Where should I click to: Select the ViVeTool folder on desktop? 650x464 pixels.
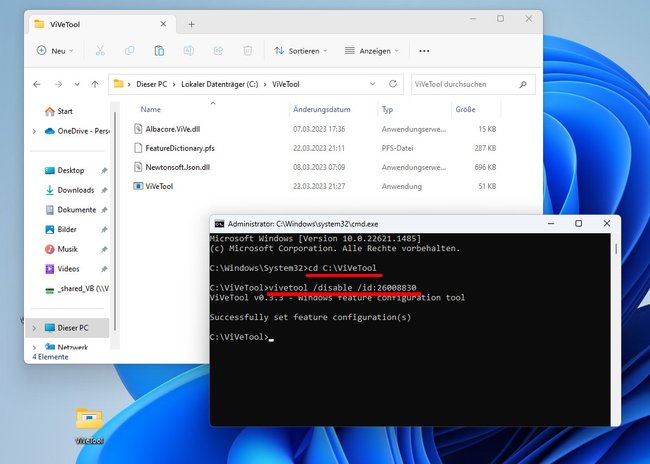[89, 424]
